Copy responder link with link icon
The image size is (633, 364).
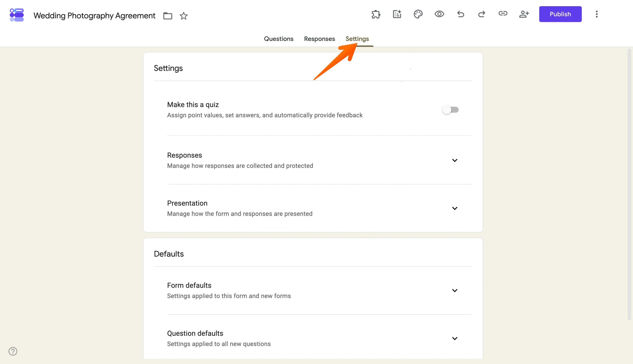tap(503, 14)
